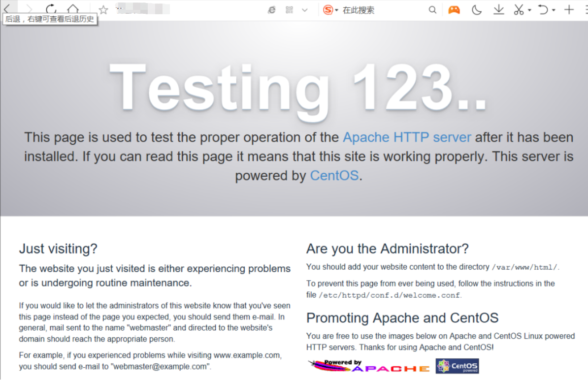Go back with the back arrow
The height and width of the screenshot is (380, 588).
pos(6,9)
